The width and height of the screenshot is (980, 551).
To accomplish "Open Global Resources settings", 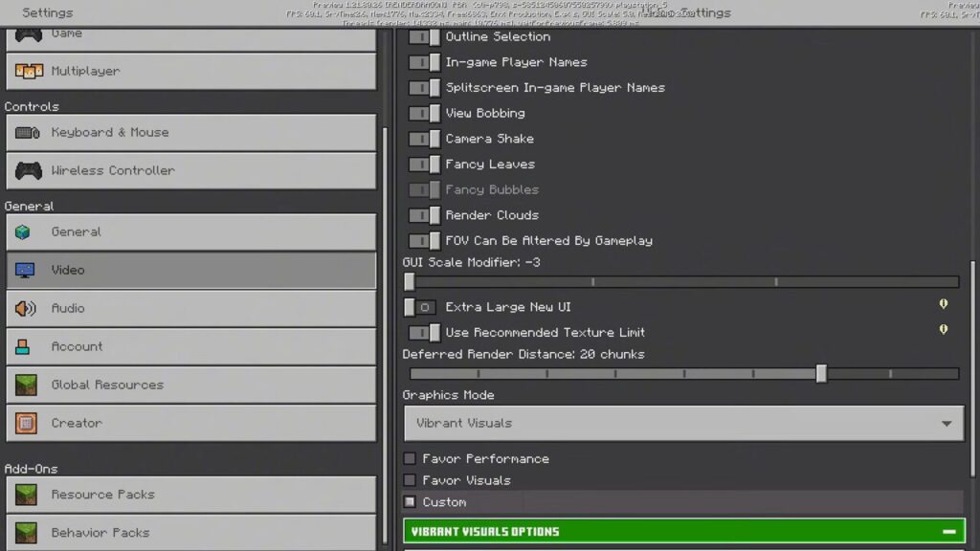I will (x=191, y=385).
